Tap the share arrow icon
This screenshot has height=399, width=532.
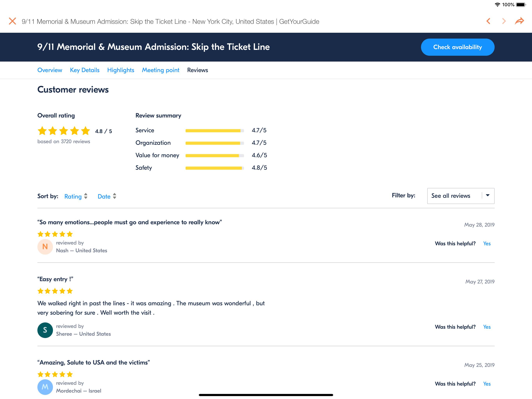coord(519,21)
